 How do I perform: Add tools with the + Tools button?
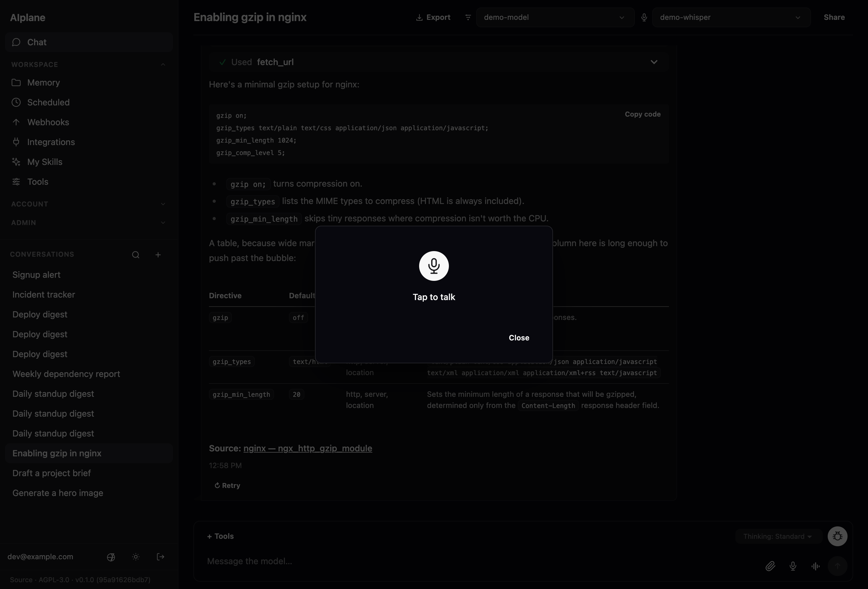tap(220, 536)
